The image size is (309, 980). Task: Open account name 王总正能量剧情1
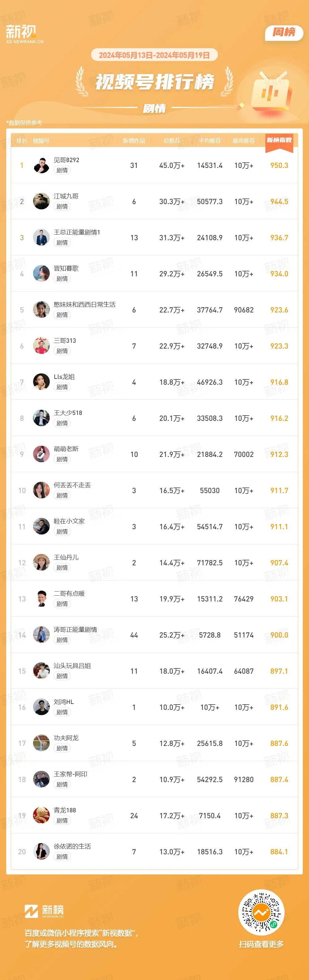click(x=77, y=232)
